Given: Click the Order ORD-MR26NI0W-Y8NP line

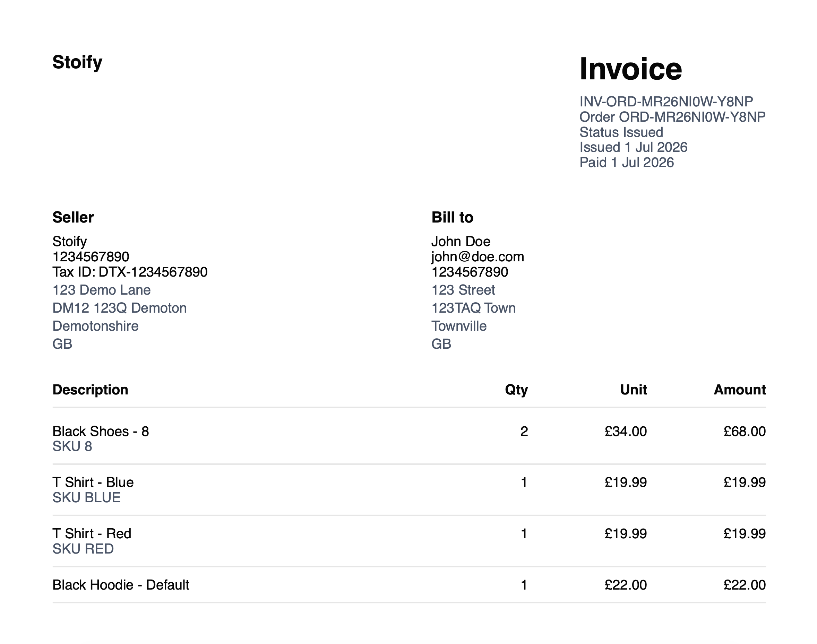Looking at the screenshot, I should (x=672, y=117).
